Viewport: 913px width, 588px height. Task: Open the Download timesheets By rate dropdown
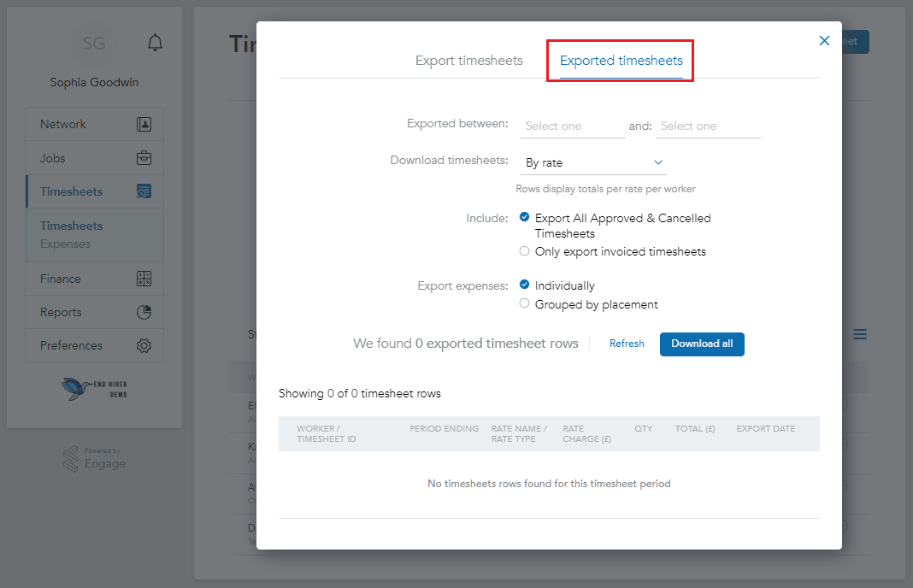pyautogui.click(x=593, y=162)
